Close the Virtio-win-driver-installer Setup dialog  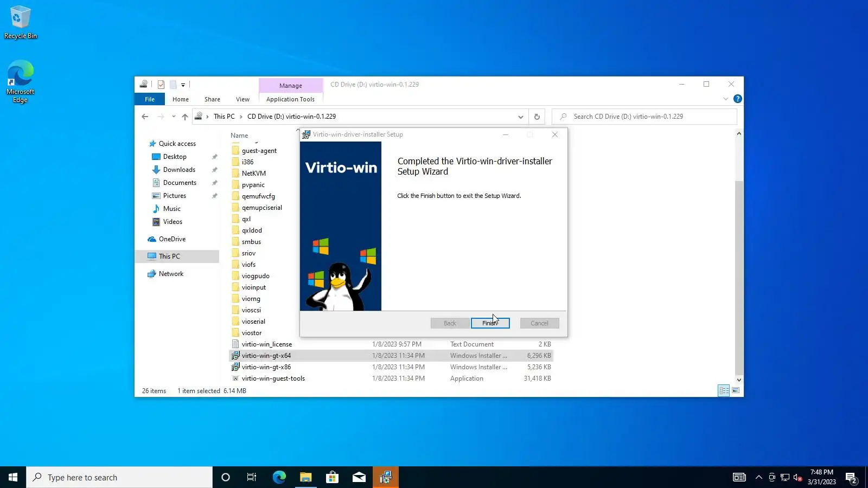click(554, 134)
